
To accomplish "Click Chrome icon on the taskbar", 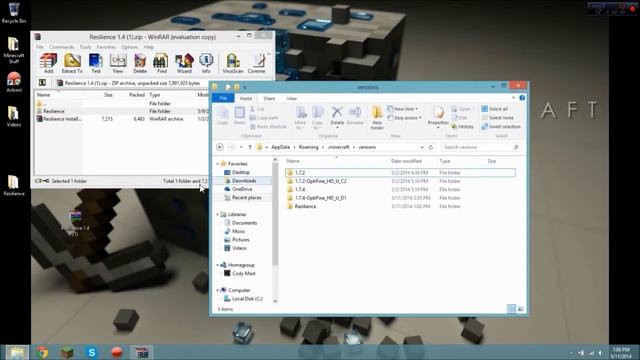I will (x=42, y=352).
